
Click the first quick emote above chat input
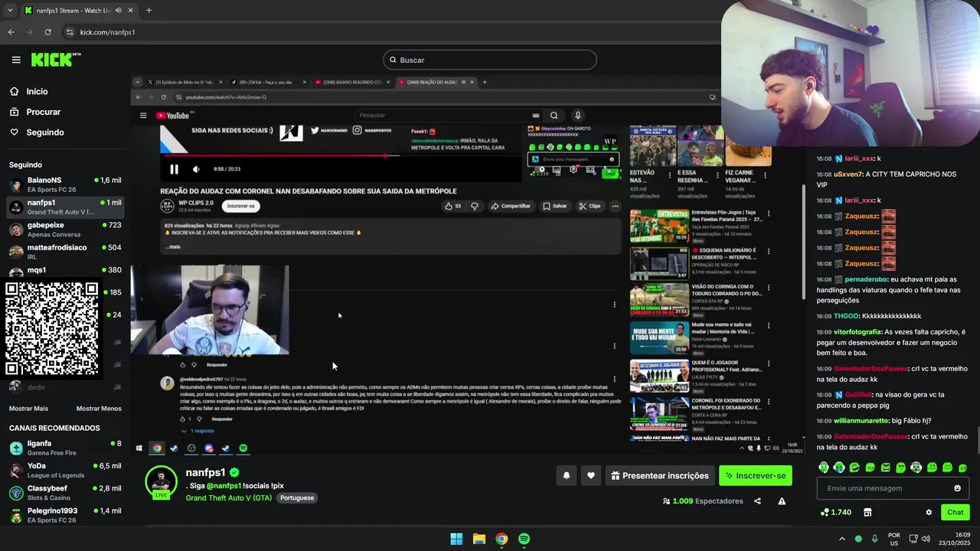pos(824,467)
